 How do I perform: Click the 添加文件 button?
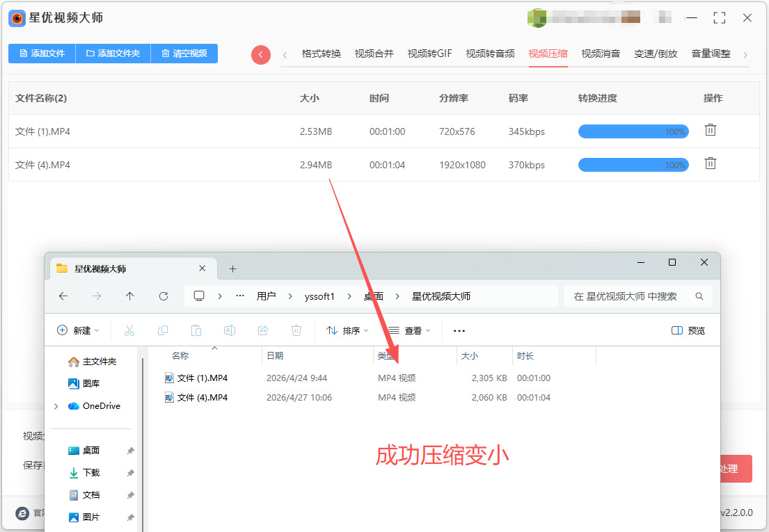pyautogui.click(x=42, y=54)
